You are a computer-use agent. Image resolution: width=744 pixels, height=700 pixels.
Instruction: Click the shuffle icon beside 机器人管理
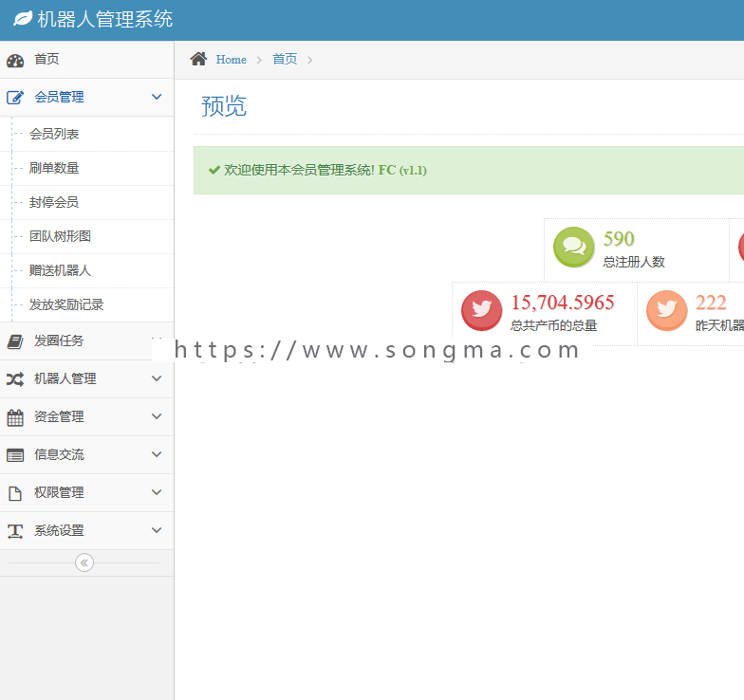(x=15, y=379)
